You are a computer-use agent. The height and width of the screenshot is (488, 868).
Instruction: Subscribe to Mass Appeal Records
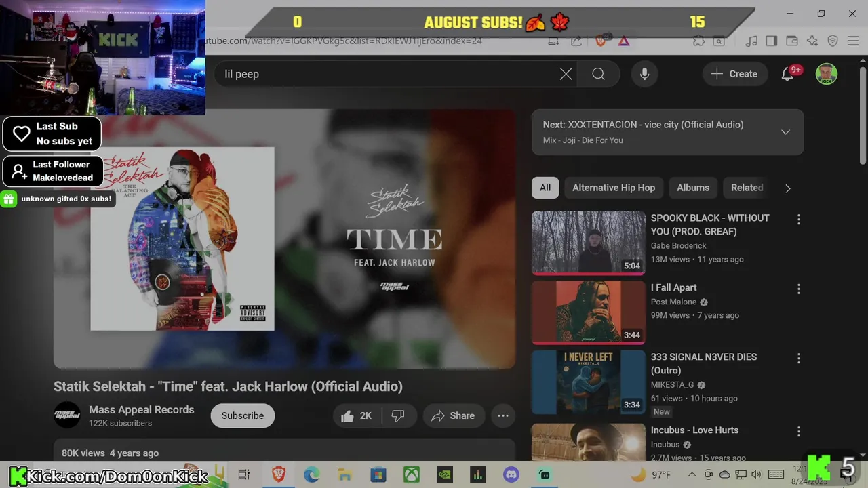coord(242,415)
